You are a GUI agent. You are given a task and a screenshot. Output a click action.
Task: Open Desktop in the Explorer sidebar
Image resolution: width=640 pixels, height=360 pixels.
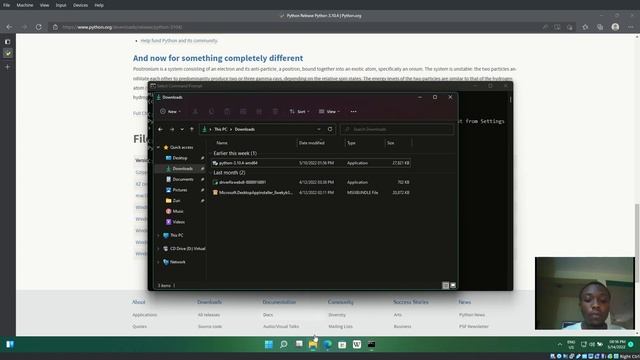(180, 158)
